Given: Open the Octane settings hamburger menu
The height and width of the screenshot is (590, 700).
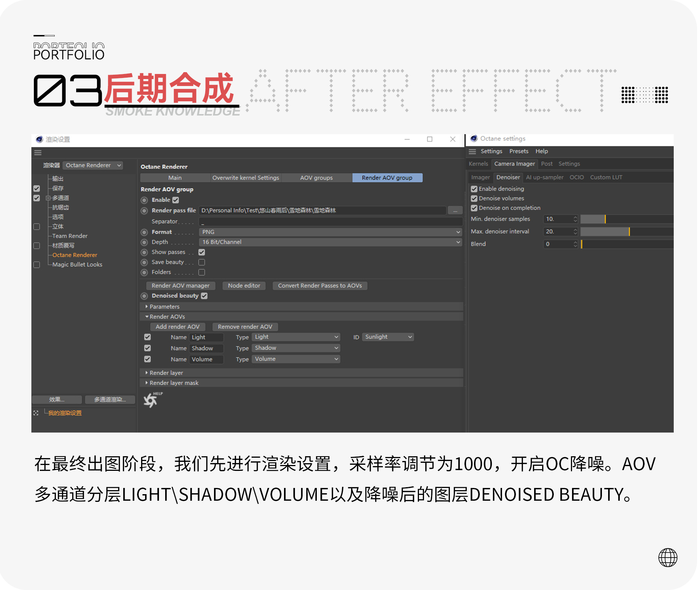Looking at the screenshot, I should click(472, 151).
